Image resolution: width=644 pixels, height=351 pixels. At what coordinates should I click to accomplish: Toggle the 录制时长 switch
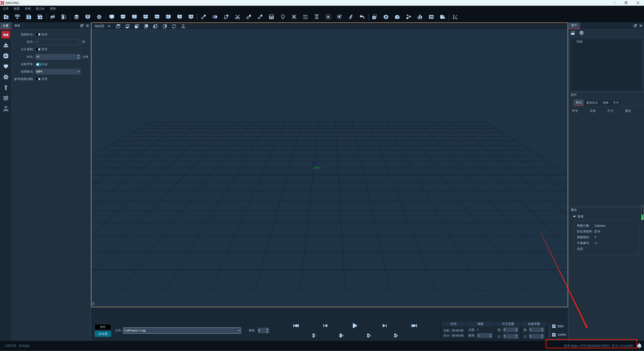pyautogui.click(x=38, y=35)
